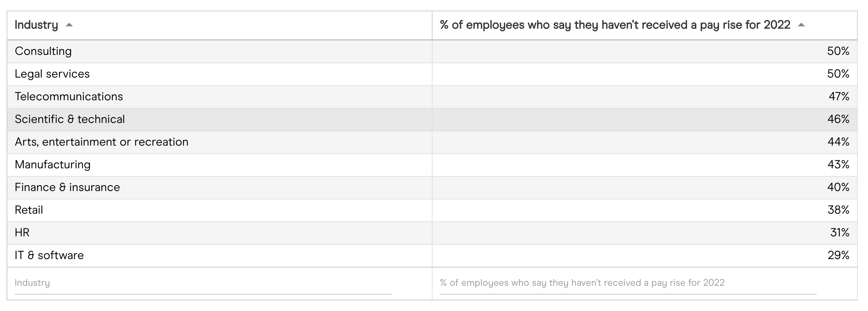Viewport: 868px width, 311px height.
Task: Select the Legal services cell
Action: click(x=52, y=74)
